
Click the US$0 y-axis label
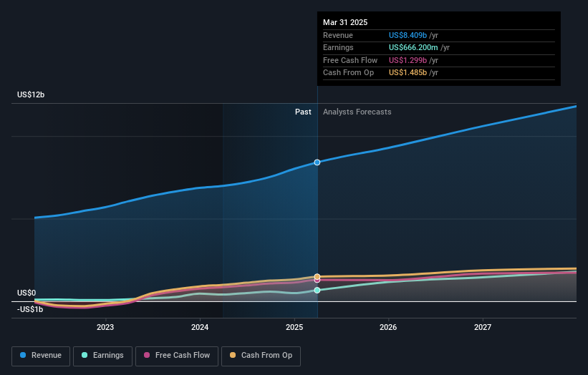[x=26, y=293]
